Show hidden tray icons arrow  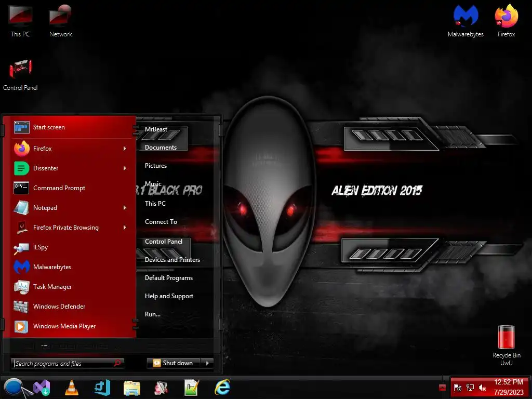(x=442, y=388)
